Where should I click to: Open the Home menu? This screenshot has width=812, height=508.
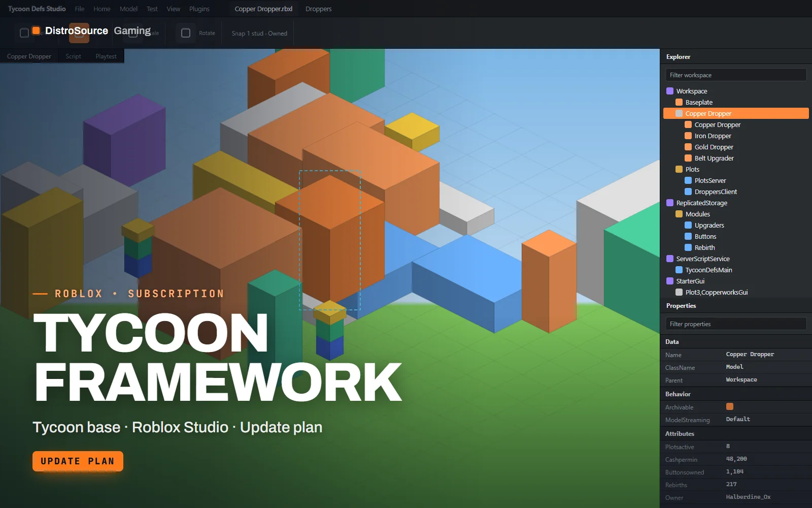coord(102,9)
